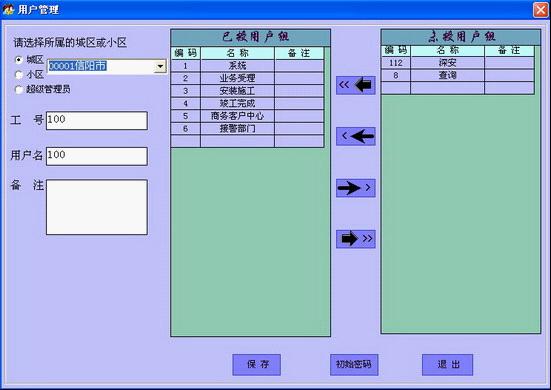
Task: Focus the 工号 input field
Action: (97, 121)
